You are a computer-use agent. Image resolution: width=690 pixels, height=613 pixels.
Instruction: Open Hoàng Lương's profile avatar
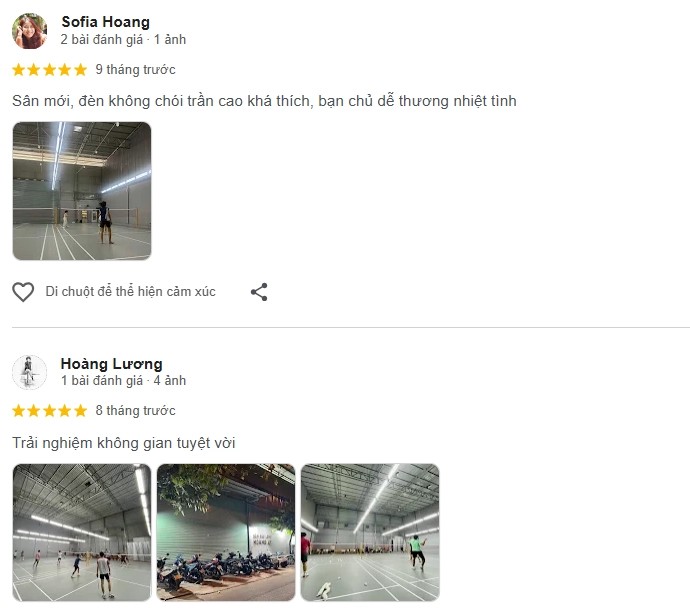click(29, 372)
